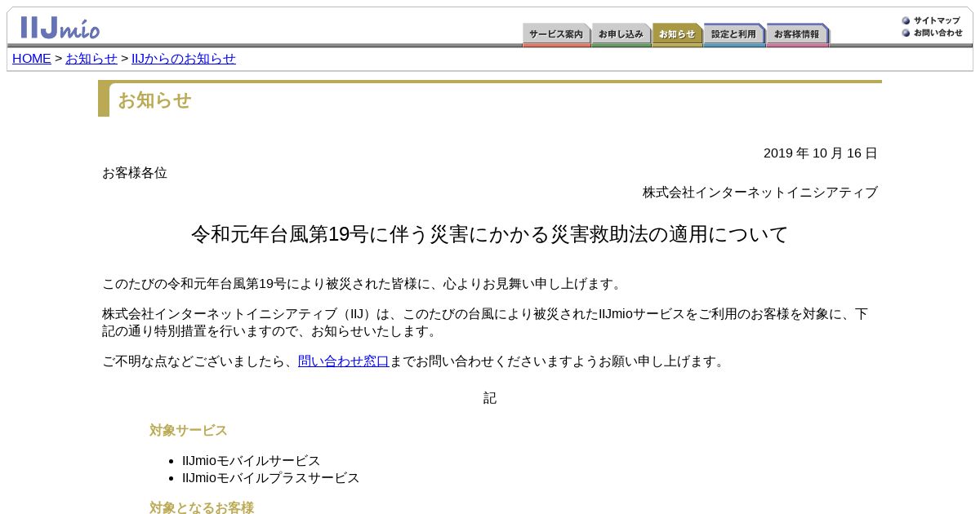Click the お知らせ page heading

(x=154, y=100)
